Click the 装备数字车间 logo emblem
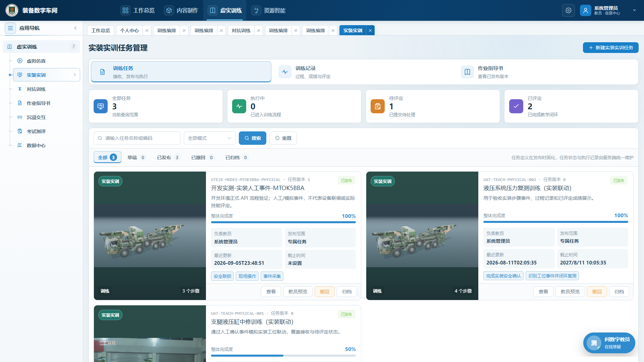The height and width of the screenshot is (362, 644). (x=12, y=10)
